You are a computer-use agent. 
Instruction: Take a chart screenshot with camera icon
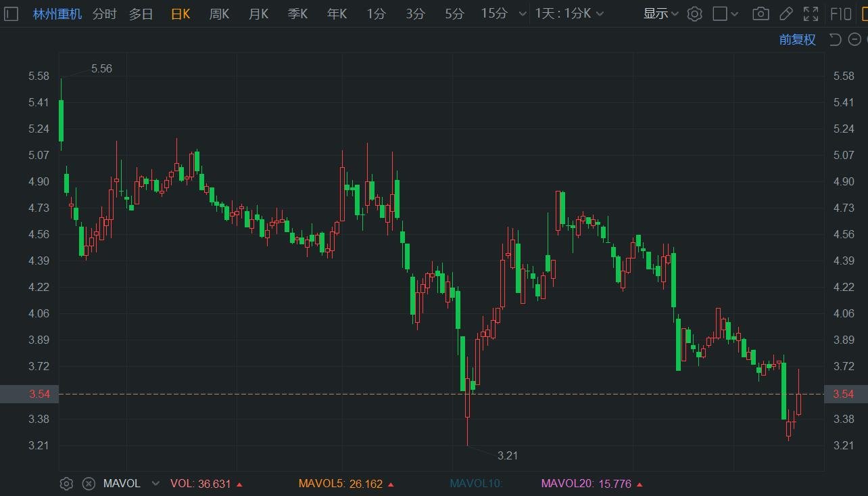pos(761,14)
